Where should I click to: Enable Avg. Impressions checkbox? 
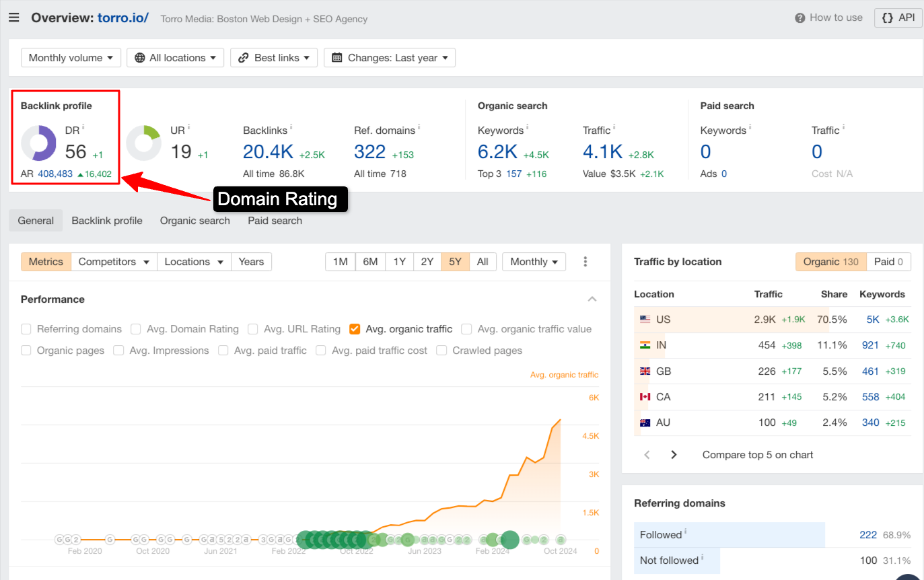118,351
